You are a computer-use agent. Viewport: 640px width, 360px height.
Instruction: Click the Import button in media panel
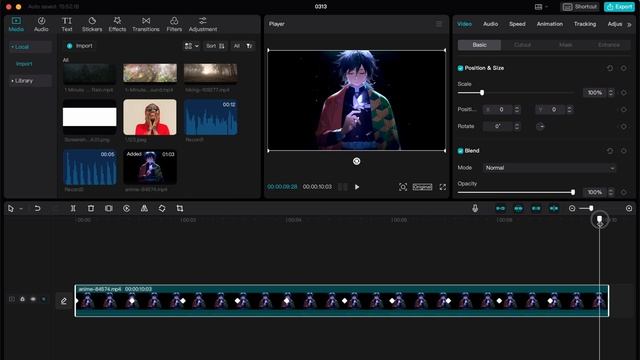(x=80, y=46)
